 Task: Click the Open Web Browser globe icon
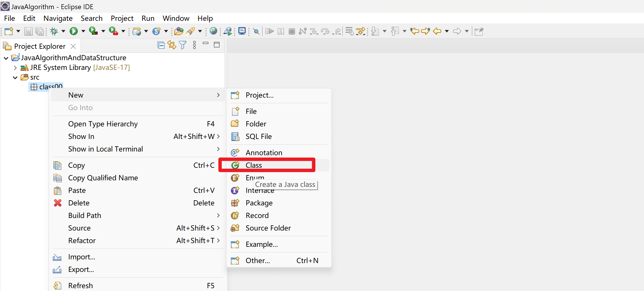click(213, 31)
